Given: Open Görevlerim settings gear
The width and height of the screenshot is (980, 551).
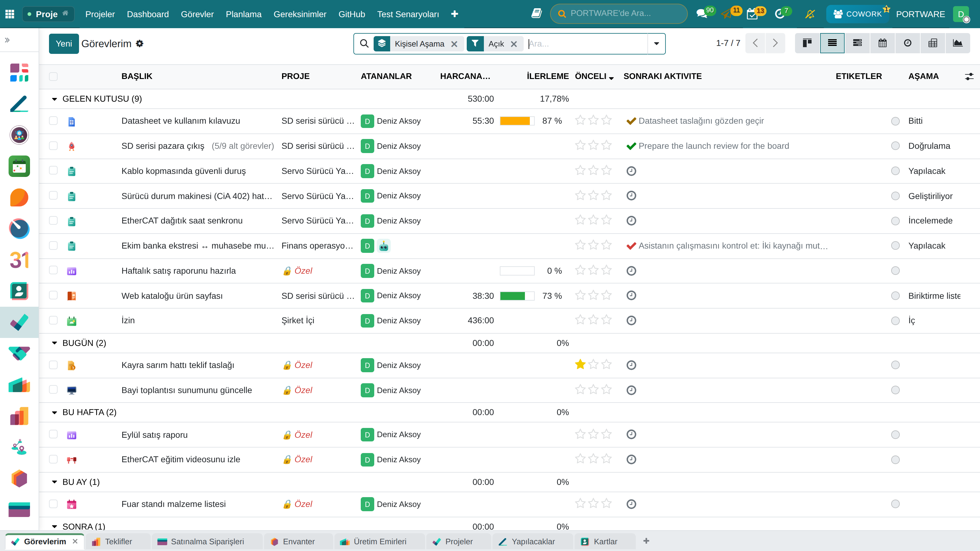Looking at the screenshot, I should (140, 44).
